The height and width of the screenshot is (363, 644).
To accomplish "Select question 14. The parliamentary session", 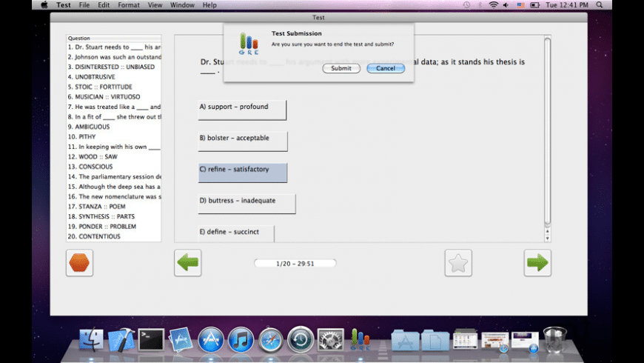I will tap(114, 176).
